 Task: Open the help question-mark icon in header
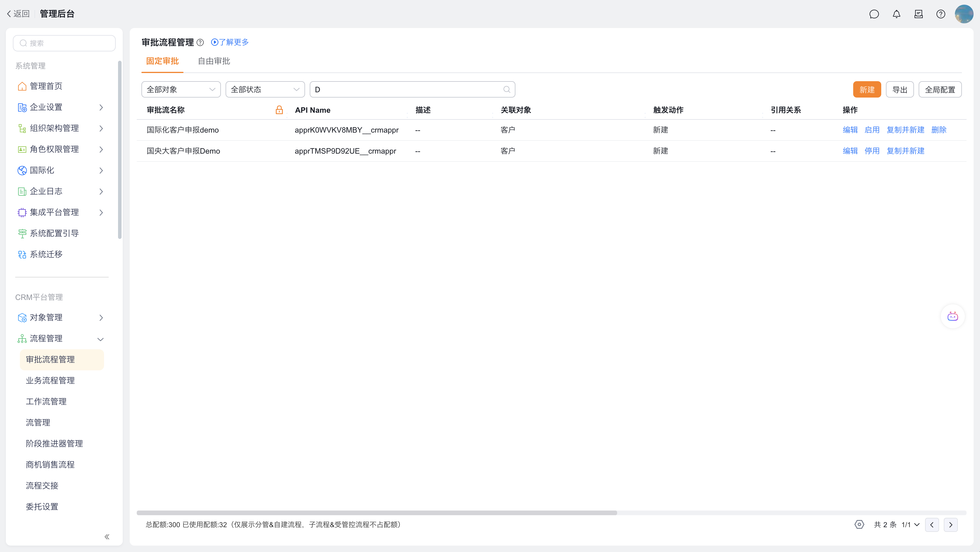[x=941, y=14]
